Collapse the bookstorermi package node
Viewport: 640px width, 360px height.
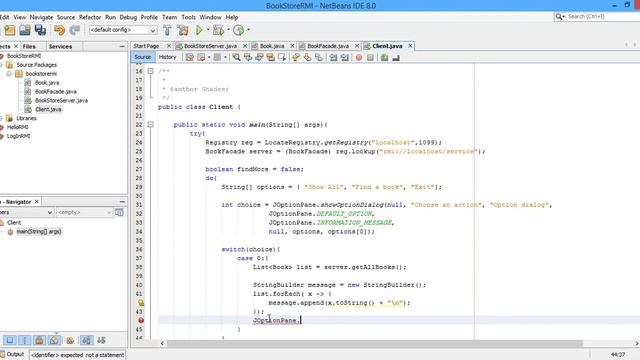(9, 74)
